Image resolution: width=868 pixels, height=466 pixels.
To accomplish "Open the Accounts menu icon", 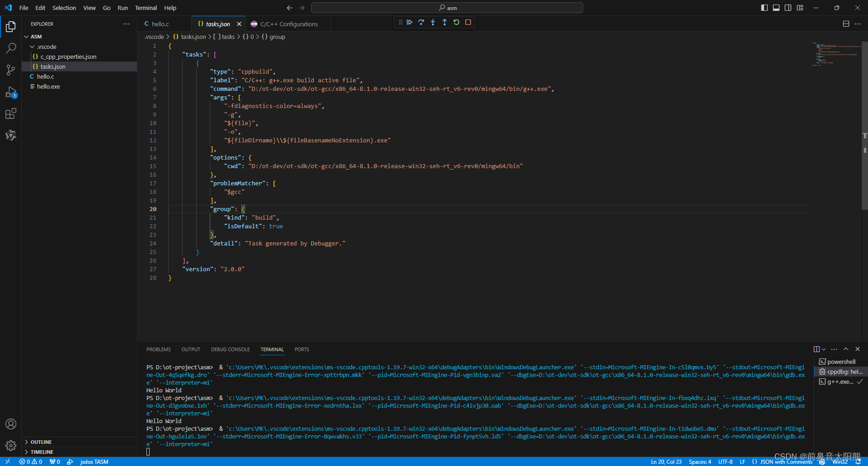I will tap(11, 424).
